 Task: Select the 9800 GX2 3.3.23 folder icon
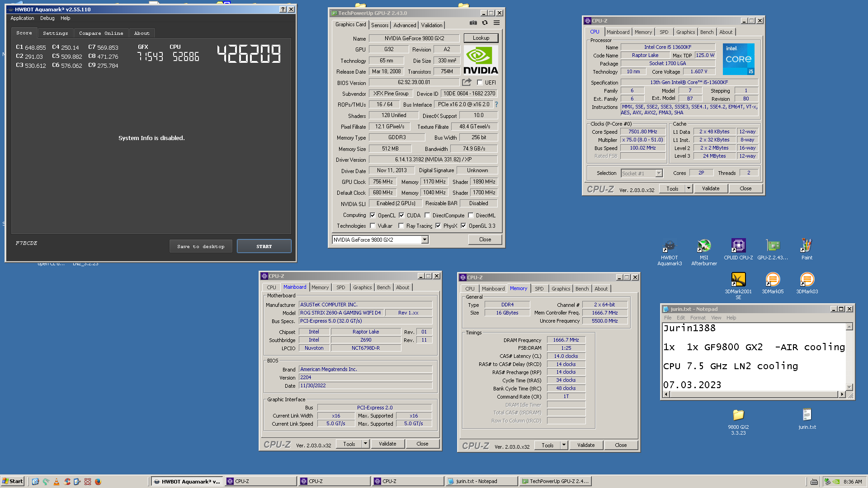coord(738,422)
